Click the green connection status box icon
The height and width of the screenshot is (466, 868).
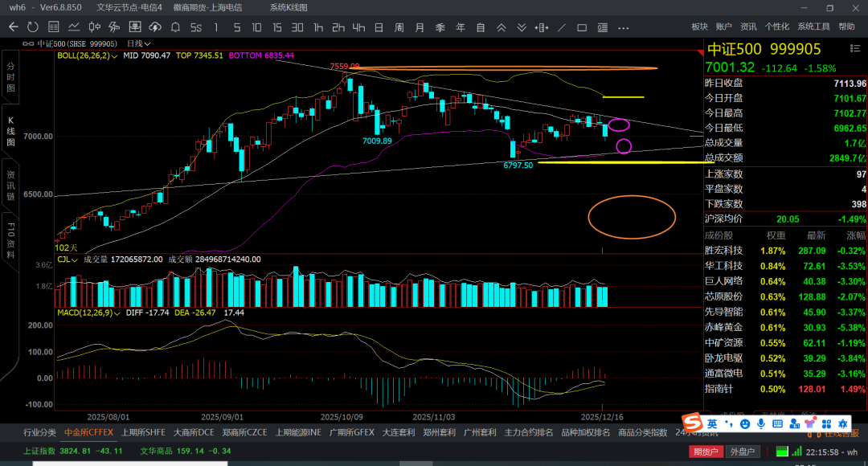pyautogui.click(x=782, y=452)
